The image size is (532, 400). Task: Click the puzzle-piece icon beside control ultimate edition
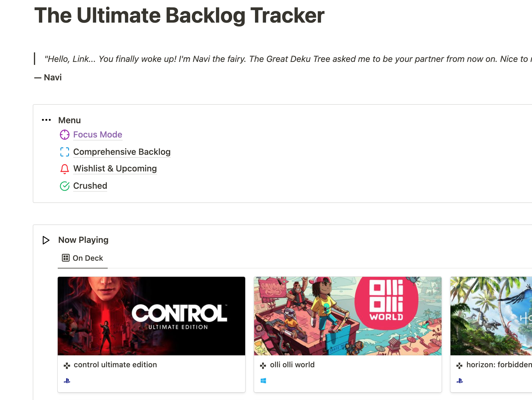click(x=67, y=365)
